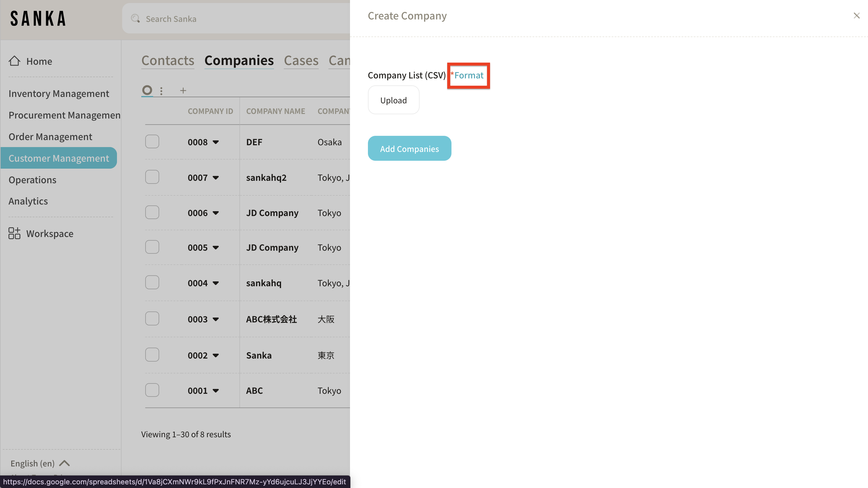
Task: Click the Workspace grid icon
Action: coord(14,233)
